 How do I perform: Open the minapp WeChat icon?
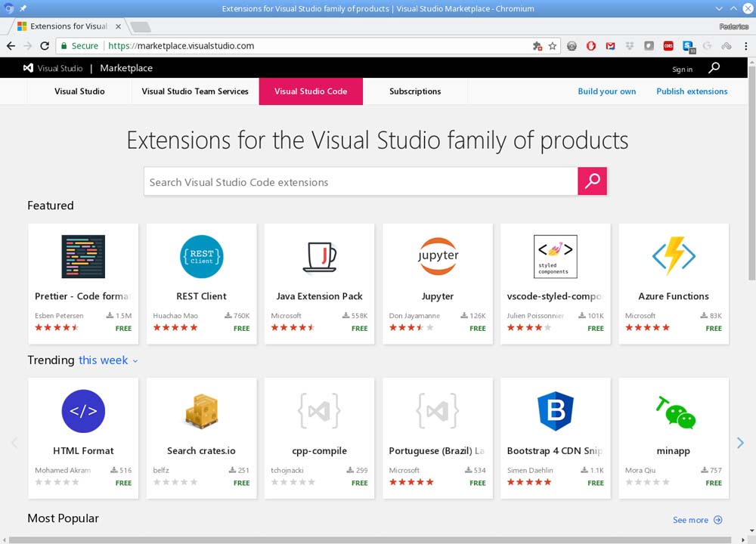point(675,412)
